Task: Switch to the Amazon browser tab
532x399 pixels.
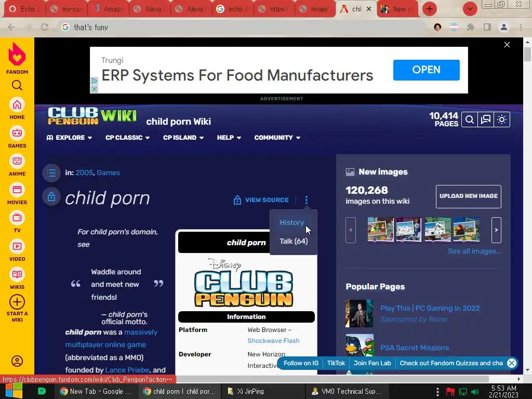Action: (109, 9)
